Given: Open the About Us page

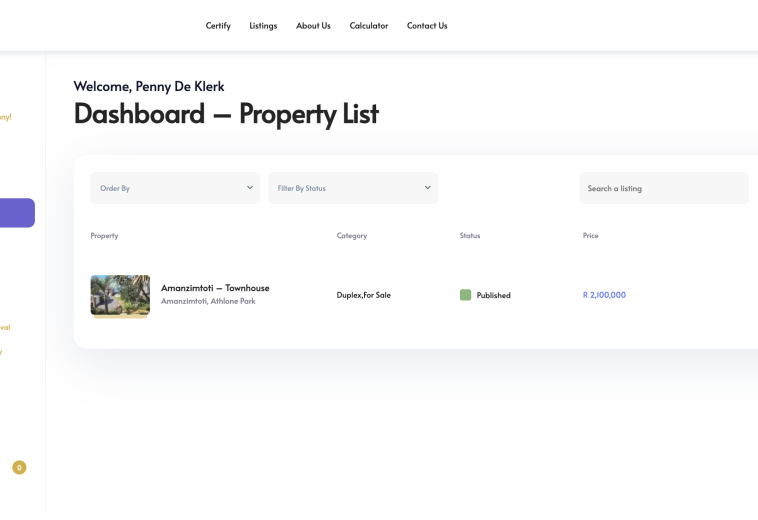Looking at the screenshot, I should [313, 26].
